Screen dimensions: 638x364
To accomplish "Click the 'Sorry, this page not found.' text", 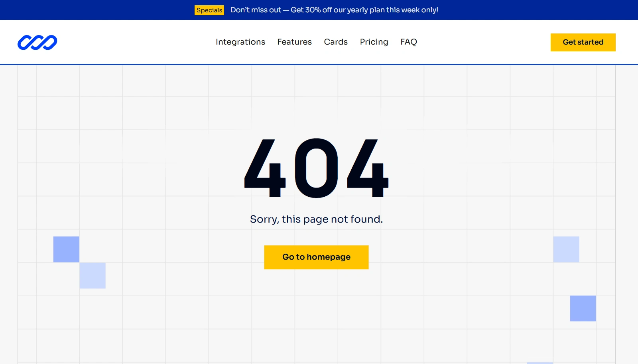I will pos(316,219).
